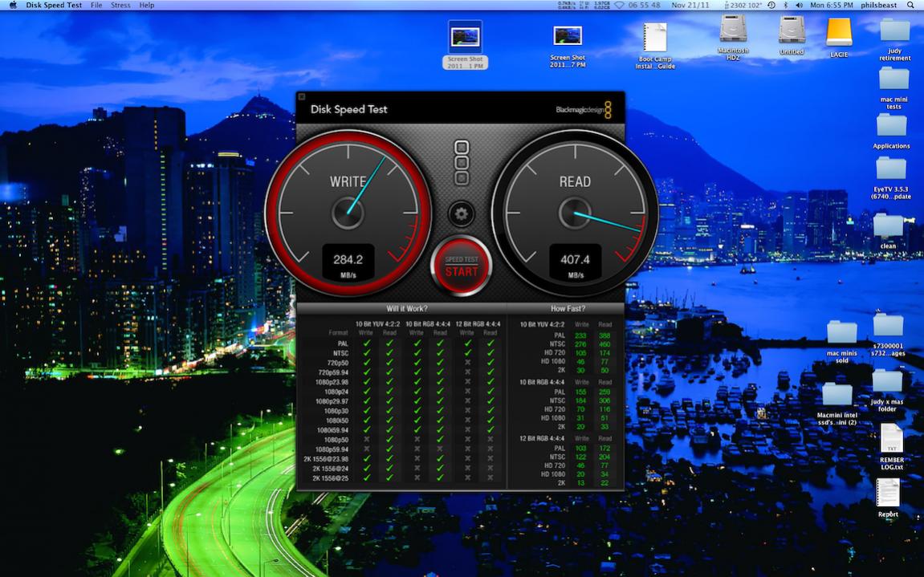
Task: Select the Untitled drive icon
Action: click(792, 35)
